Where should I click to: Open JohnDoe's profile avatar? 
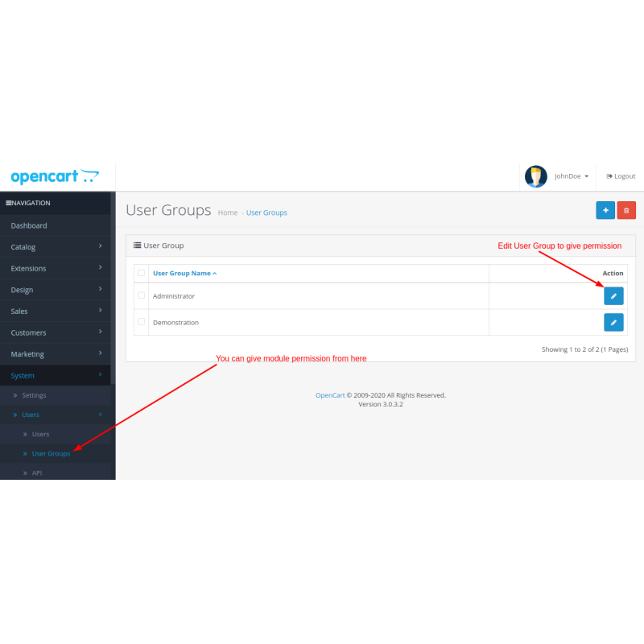[x=535, y=175]
